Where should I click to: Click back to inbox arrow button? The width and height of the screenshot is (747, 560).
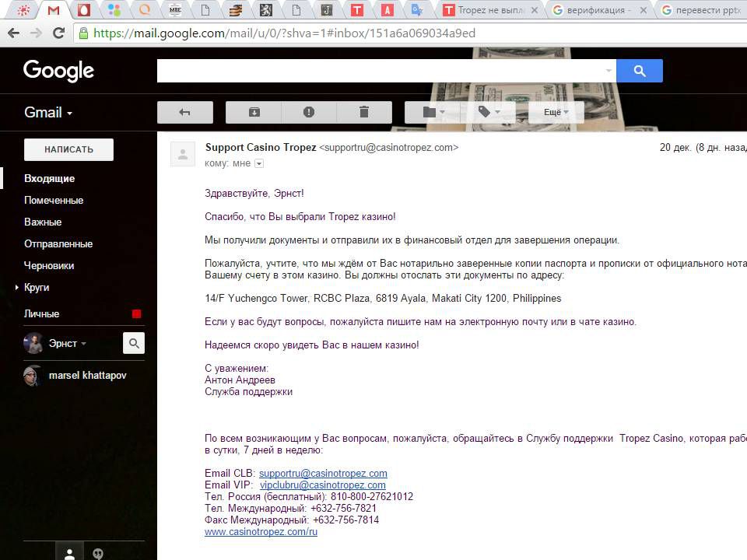(x=185, y=112)
